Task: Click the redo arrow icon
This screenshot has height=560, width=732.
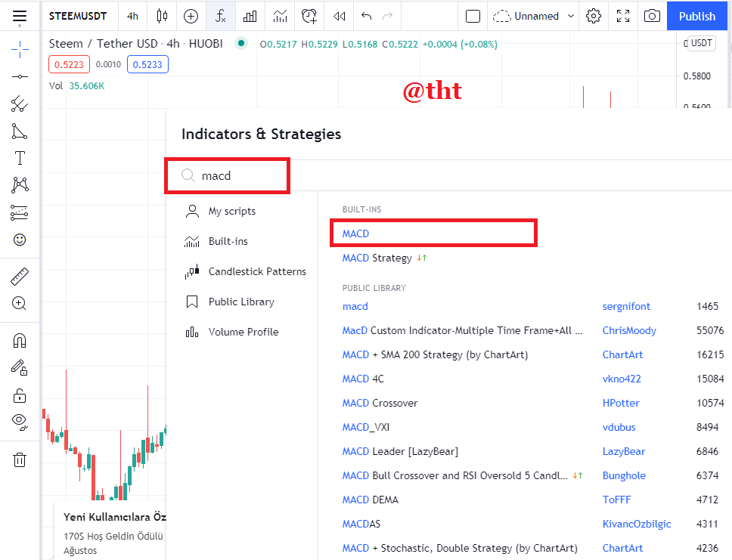Action: click(x=387, y=17)
